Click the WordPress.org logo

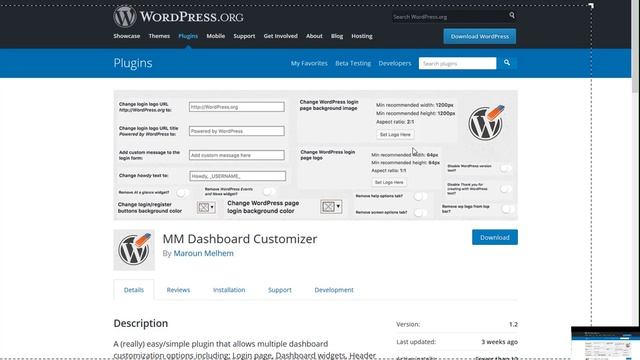click(178, 17)
